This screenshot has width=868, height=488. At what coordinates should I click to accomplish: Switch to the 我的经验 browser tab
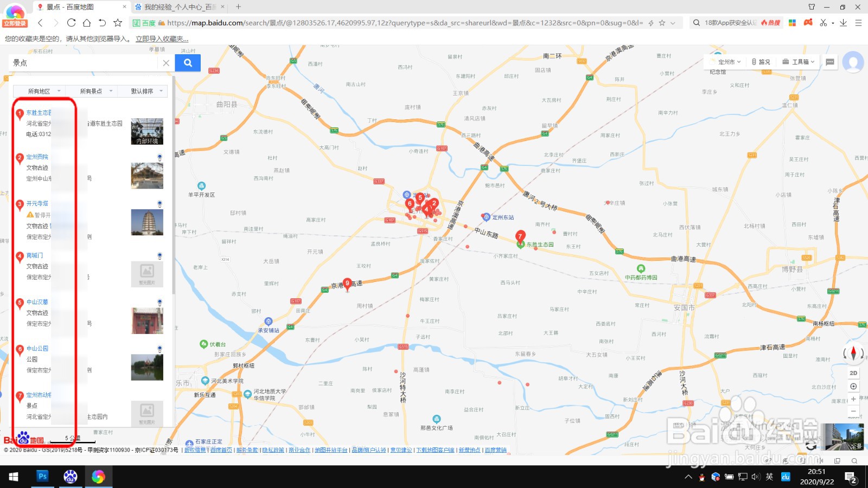pos(180,7)
